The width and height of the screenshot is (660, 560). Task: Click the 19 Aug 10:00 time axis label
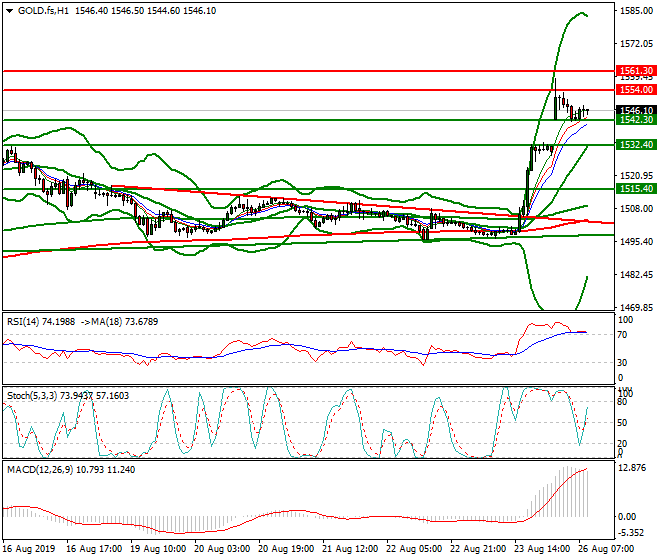point(158,549)
